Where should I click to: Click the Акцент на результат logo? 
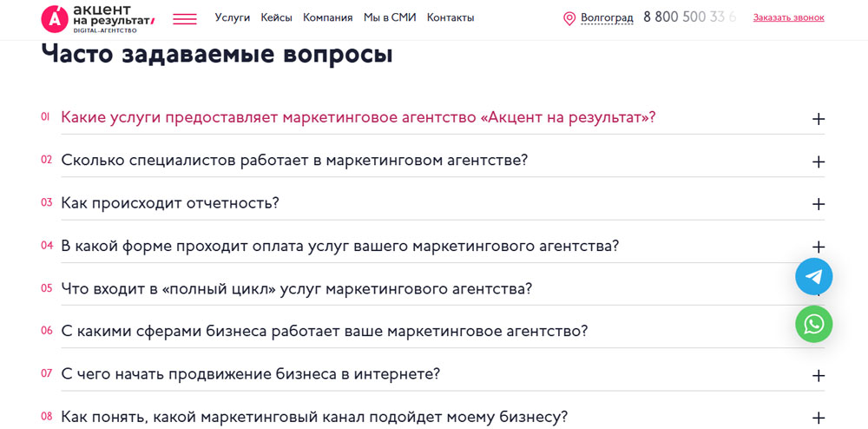click(x=97, y=18)
